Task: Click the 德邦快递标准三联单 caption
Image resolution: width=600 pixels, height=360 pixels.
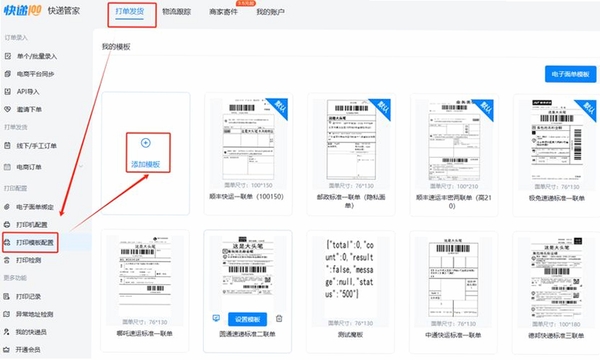Action: 556,336
